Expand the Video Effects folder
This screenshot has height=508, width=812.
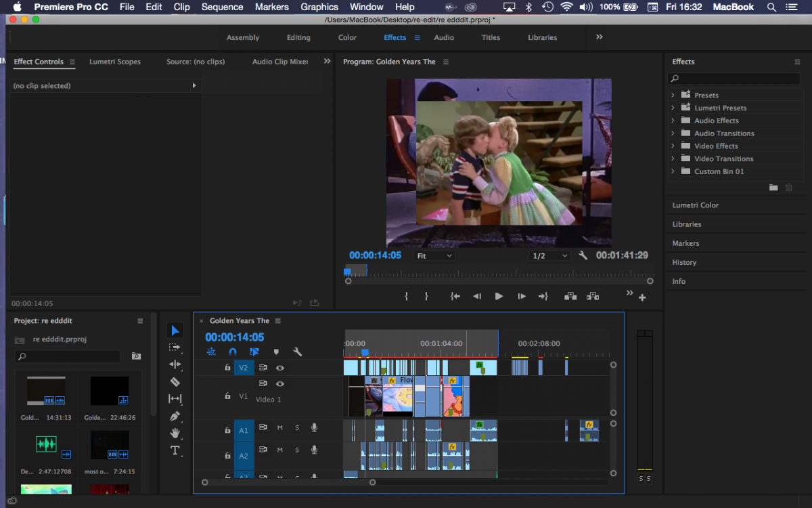673,146
